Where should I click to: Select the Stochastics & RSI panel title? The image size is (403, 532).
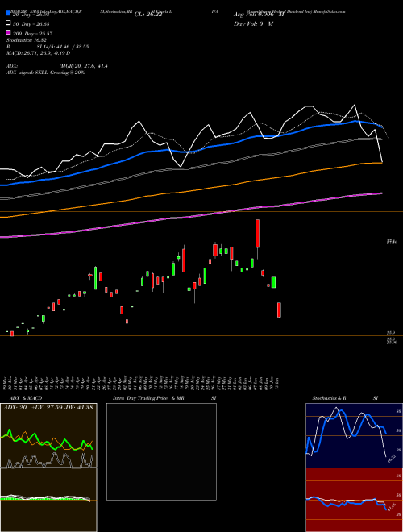(x=345, y=398)
